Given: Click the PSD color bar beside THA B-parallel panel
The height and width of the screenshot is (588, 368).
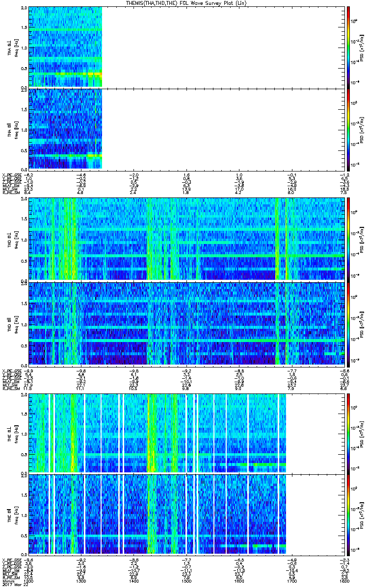Looking at the screenshot, I should click(348, 129).
